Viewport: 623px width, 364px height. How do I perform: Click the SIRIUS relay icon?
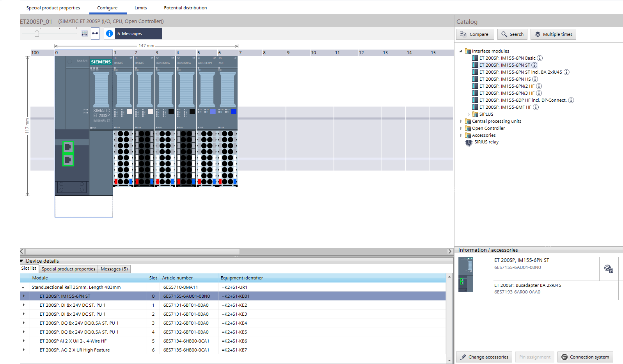click(469, 143)
